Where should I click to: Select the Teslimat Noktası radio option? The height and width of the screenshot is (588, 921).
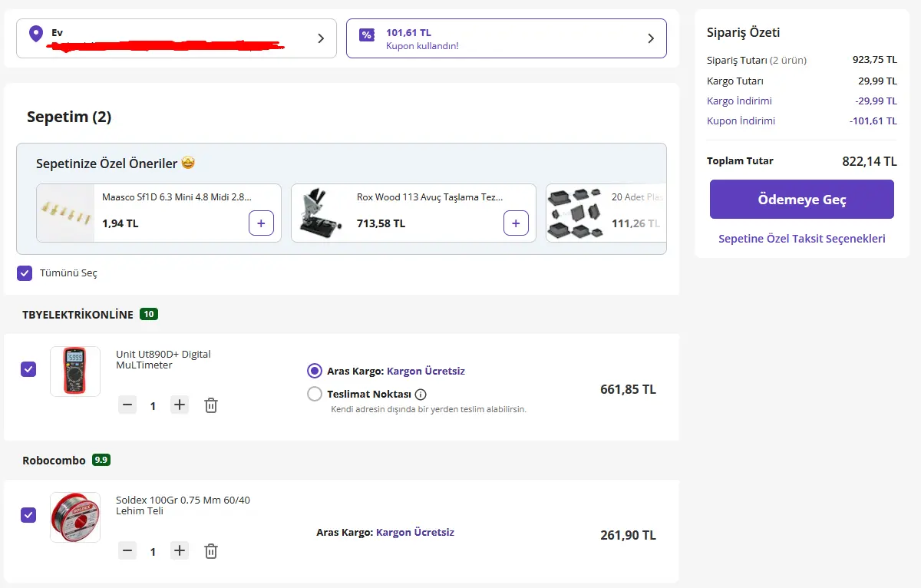click(x=314, y=394)
